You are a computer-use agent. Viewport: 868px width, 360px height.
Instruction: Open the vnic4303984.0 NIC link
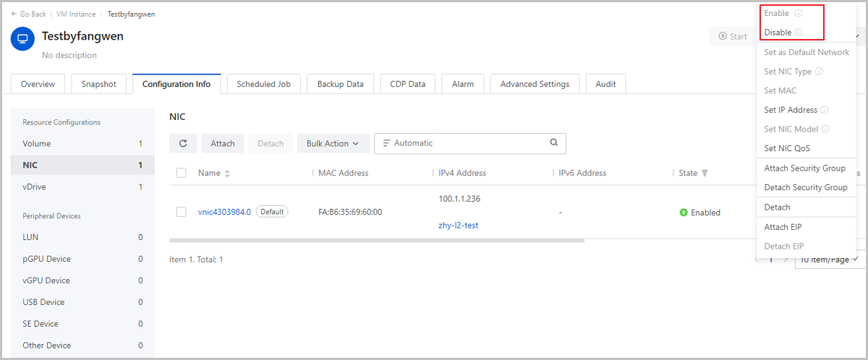(x=224, y=212)
